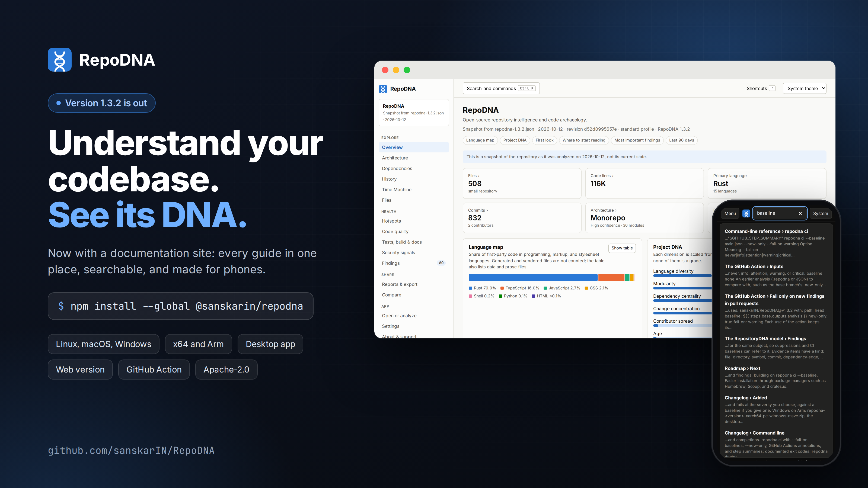Open the System theme dropdown
Image resolution: width=868 pixels, height=488 pixels.
click(x=804, y=89)
